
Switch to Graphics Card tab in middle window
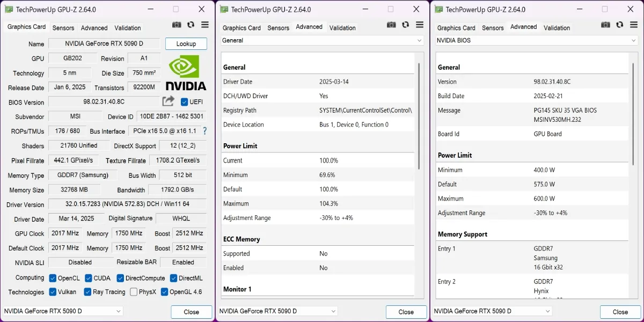tap(241, 28)
